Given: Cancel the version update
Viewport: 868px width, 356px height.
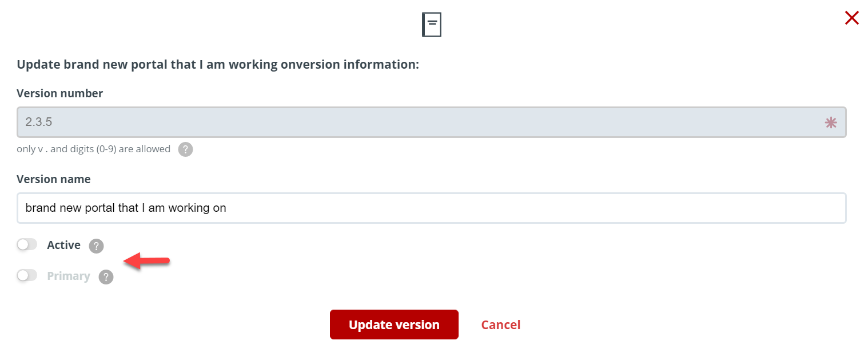Looking at the screenshot, I should coord(500,325).
